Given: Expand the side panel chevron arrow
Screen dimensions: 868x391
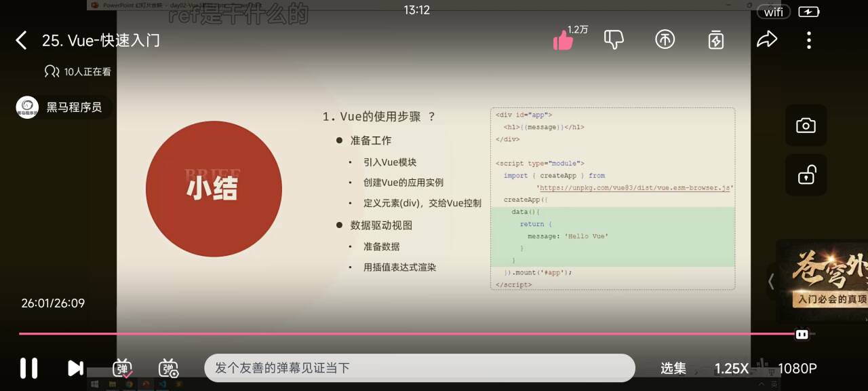Looking at the screenshot, I should (x=771, y=280).
